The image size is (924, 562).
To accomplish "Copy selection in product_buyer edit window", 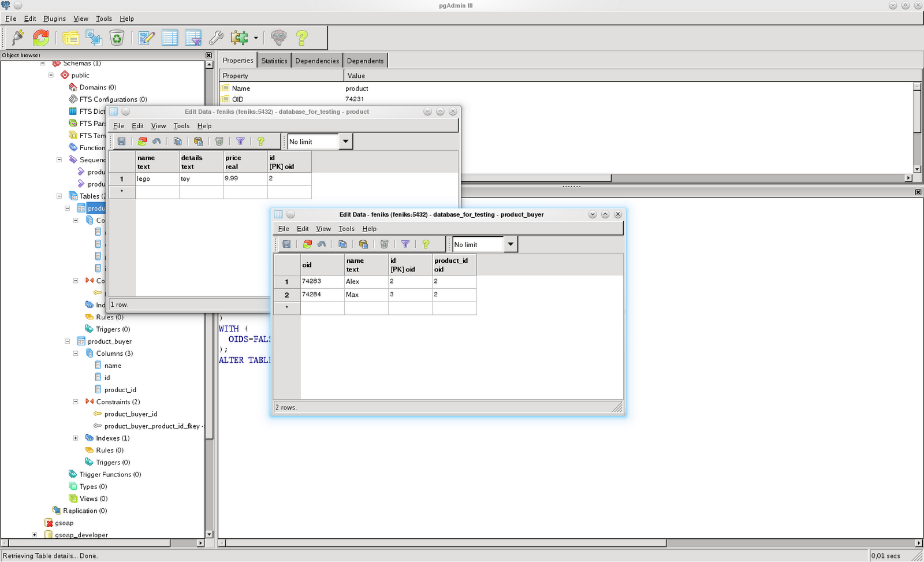I will (342, 244).
